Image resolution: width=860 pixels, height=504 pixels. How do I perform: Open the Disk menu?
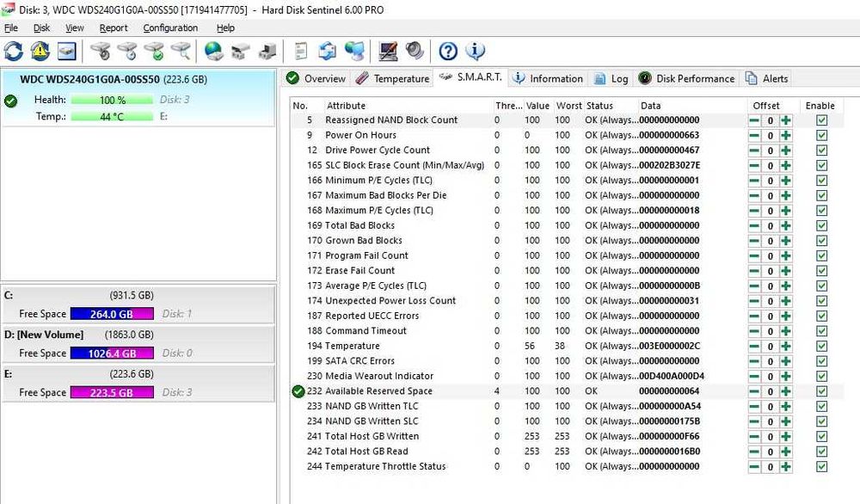click(41, 28)
